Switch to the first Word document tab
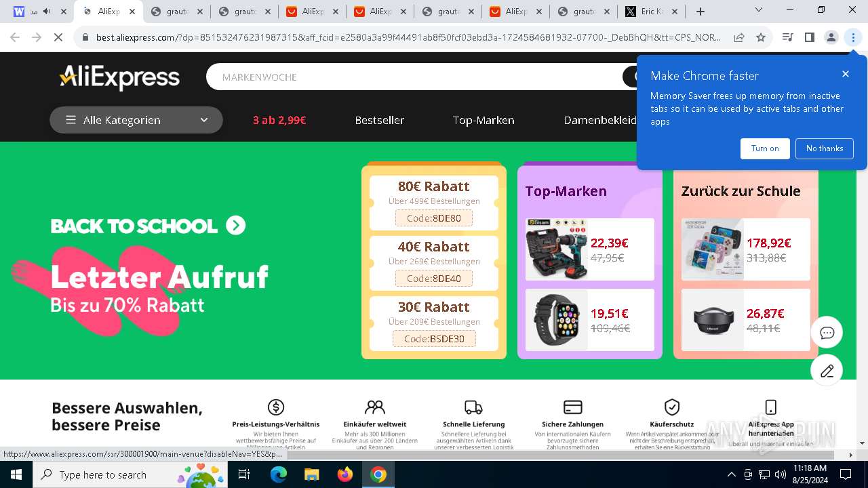Screen dimensions: 868x488 (x=41, y=12)
